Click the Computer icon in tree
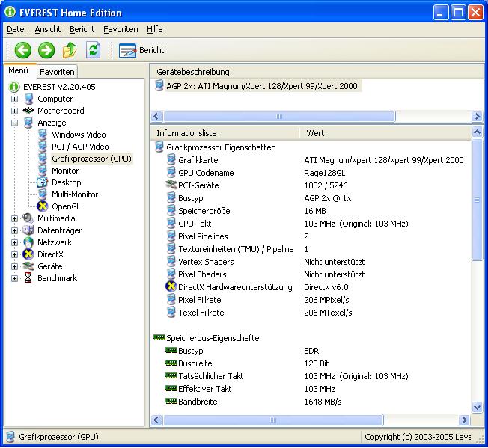The height and width of the screenshot is (448, 488). 28,99
